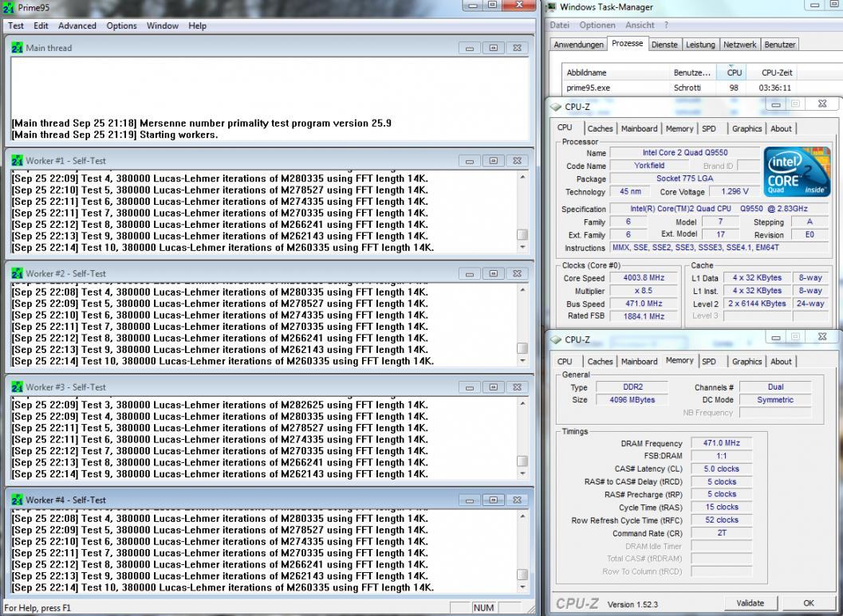Open Graphics tab in lower CPU-Z window

pyautogui.click(x=746, y=362)
